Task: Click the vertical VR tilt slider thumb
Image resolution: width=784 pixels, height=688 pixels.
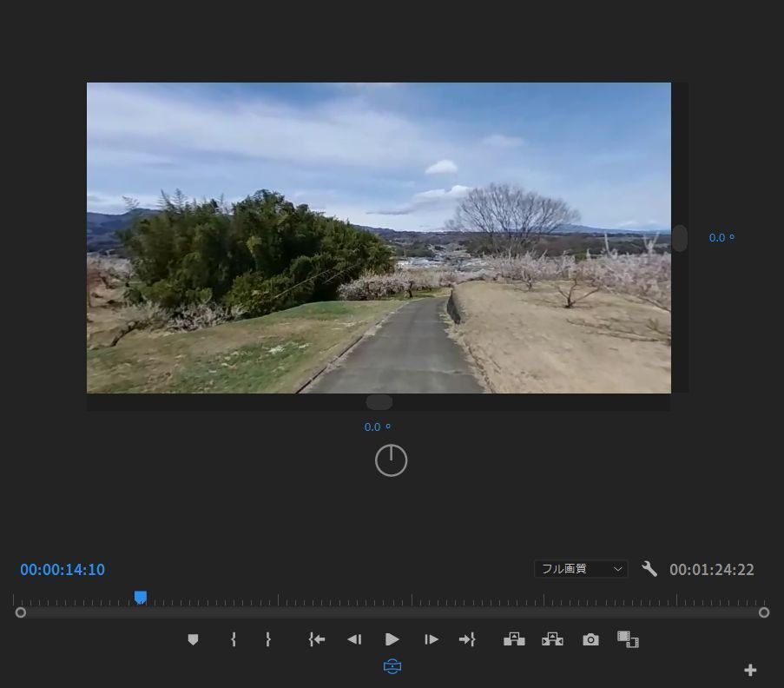Action: [x=680, y=238]
